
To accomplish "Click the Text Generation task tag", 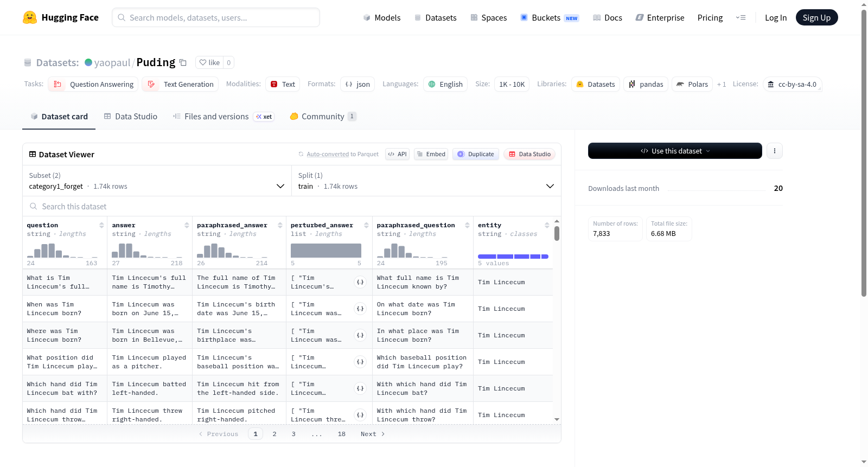I will [x=180, y=84].
